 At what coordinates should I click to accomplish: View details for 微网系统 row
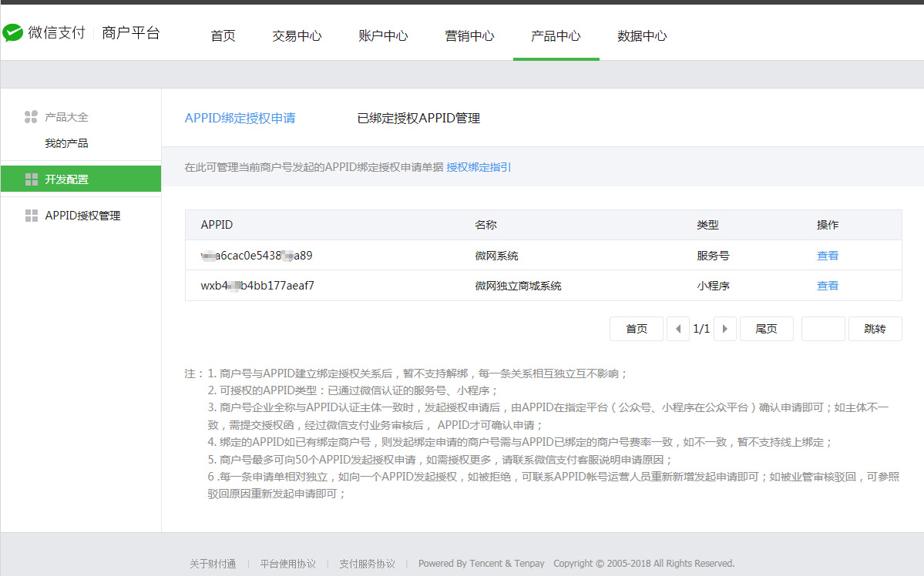pos(828,256)
